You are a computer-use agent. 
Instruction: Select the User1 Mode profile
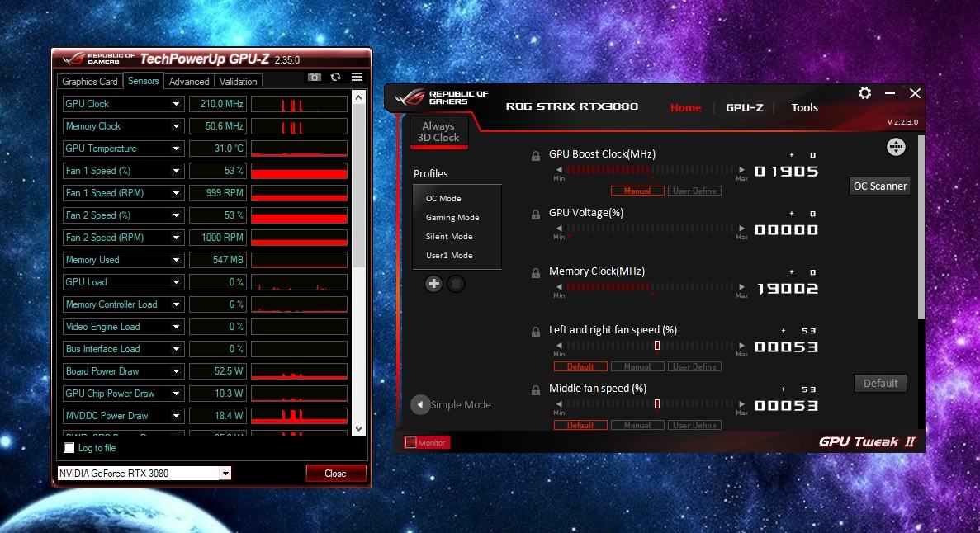(x=449, y=256)
